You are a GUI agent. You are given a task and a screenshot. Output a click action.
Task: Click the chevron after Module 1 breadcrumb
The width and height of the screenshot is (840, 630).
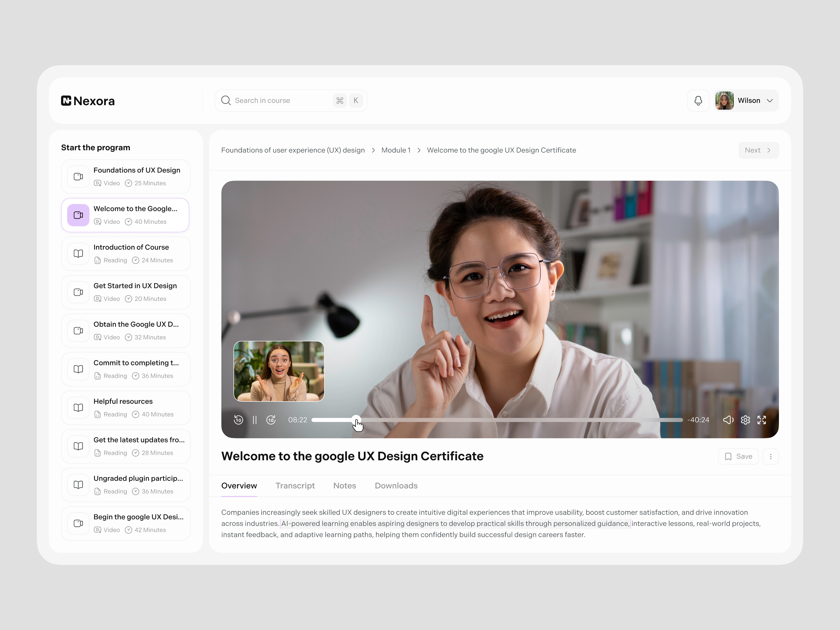point(419,150)
